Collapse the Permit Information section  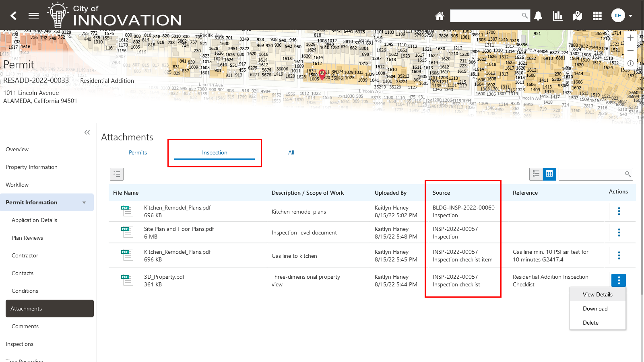point(84,202)
